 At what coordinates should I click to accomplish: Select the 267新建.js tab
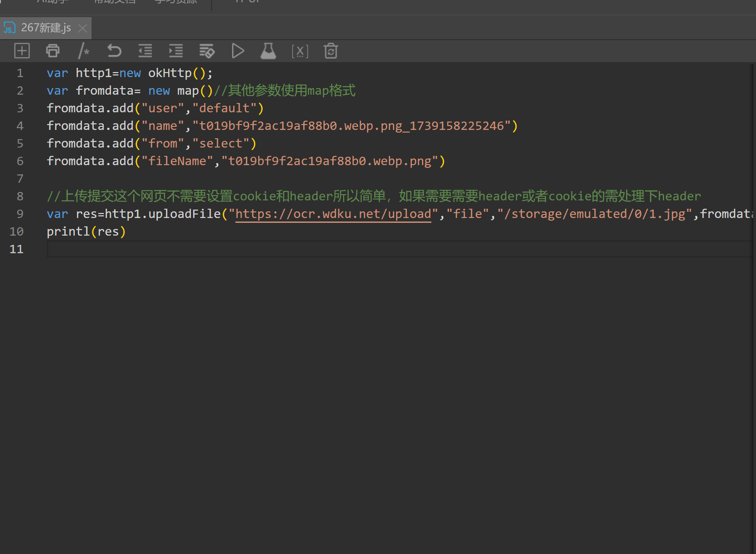tap(46, 28)
